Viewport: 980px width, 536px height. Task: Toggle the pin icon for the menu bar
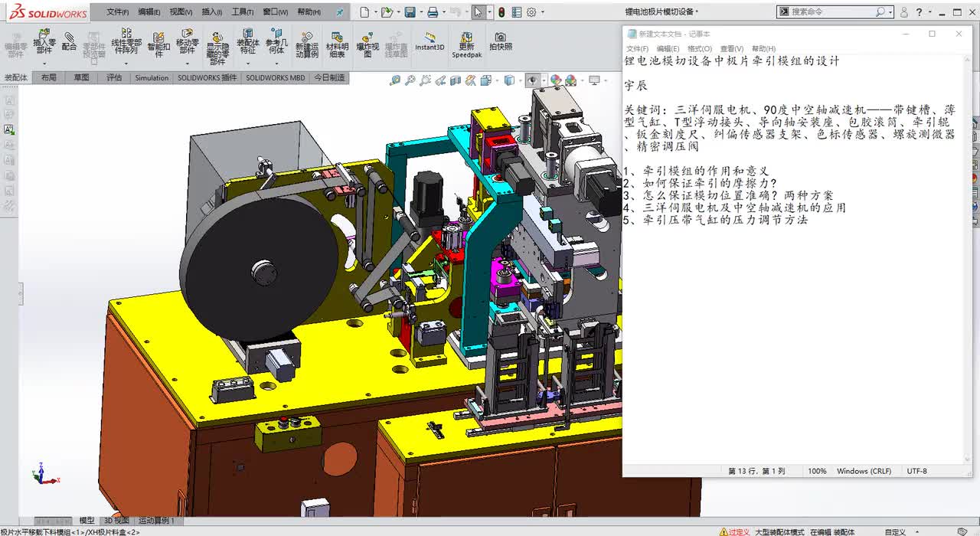340,12
